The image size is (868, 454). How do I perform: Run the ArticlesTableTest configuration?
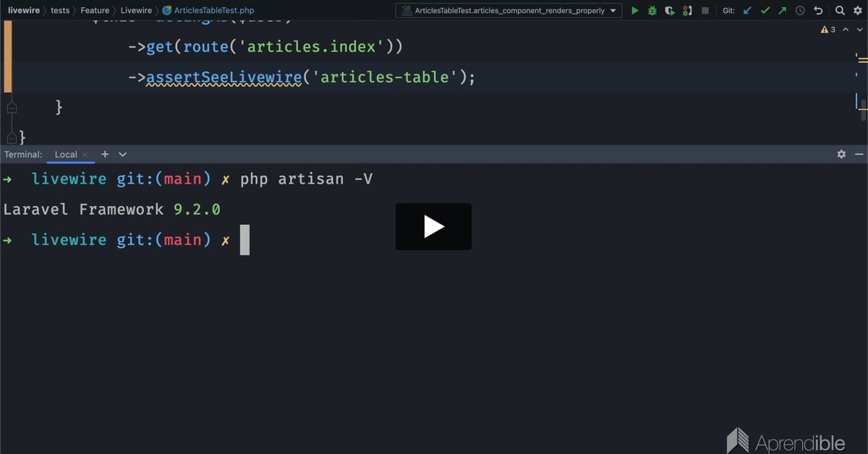(635, 11)
